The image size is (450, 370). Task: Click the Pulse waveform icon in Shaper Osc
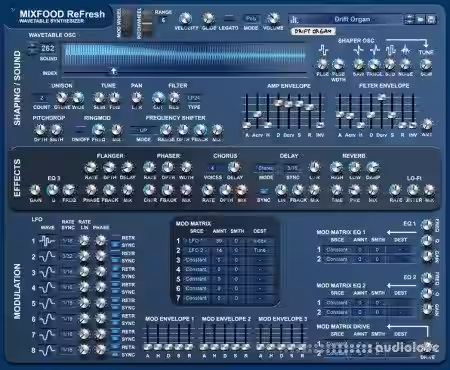coord(323,50)
